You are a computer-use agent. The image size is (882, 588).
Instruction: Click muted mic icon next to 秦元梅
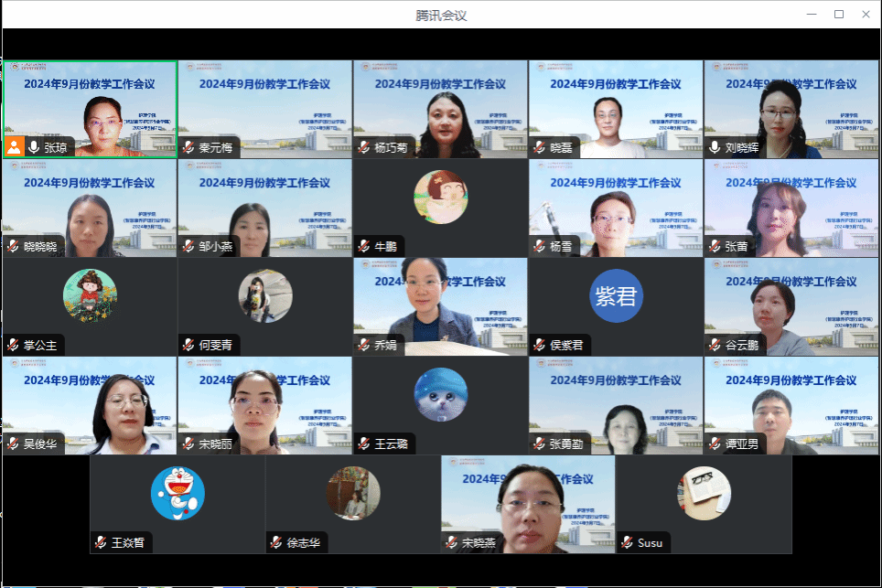pyautogui.click(x=188, y=147)
